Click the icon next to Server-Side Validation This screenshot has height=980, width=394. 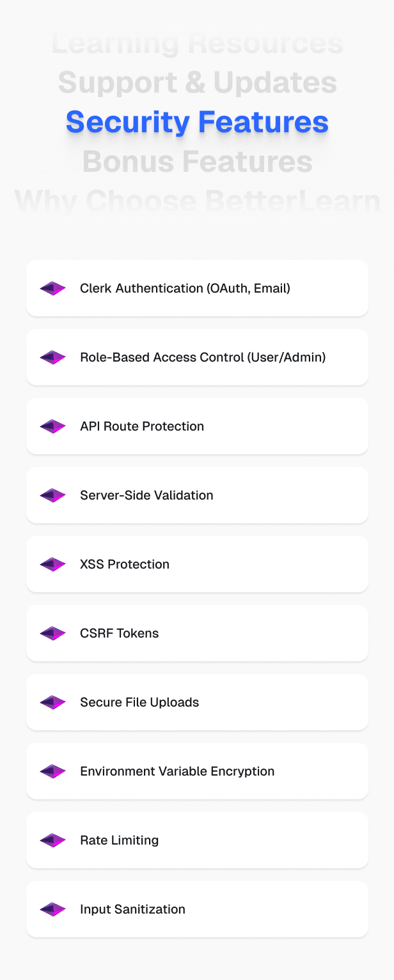(53, 495)
